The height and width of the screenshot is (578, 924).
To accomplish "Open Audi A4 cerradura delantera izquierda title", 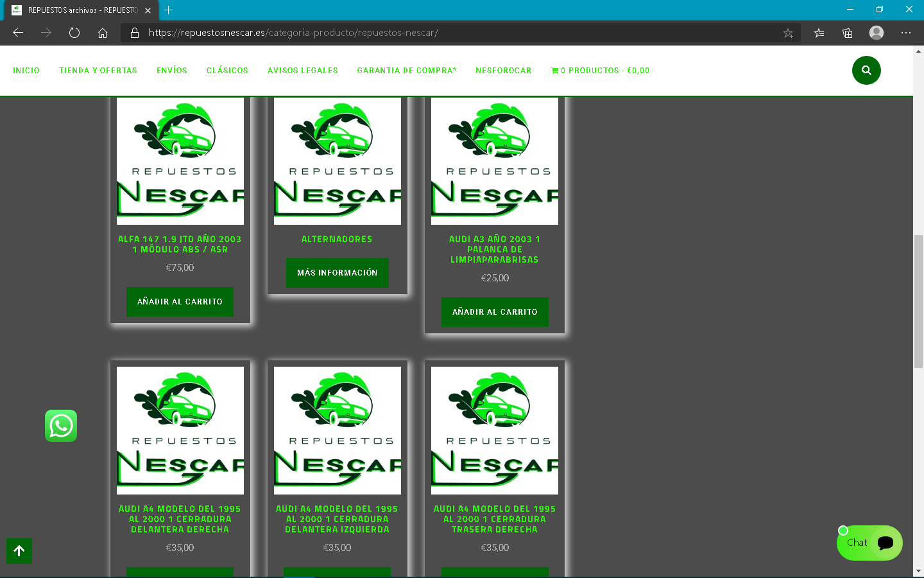I will pyautogui.click(x=337, y=519).
